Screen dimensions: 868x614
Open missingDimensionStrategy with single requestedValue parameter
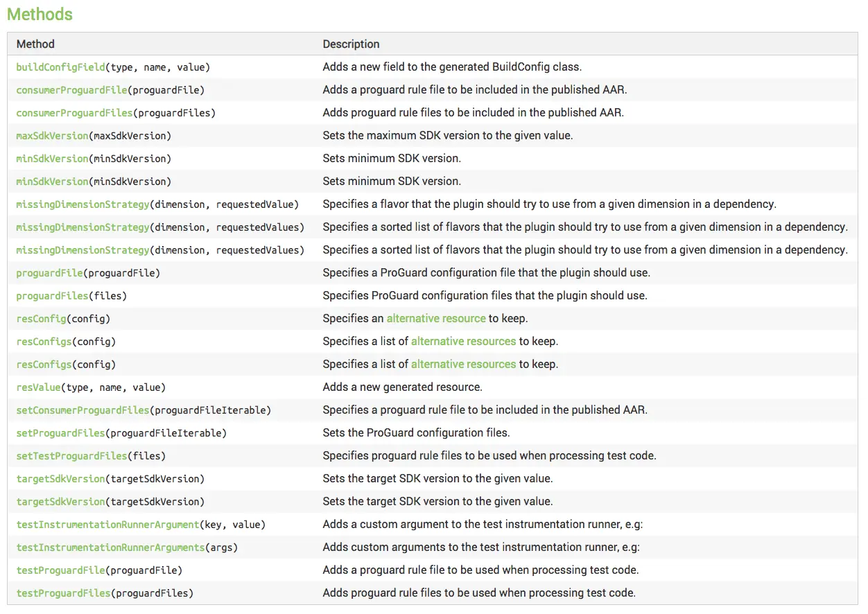(83, 204)
